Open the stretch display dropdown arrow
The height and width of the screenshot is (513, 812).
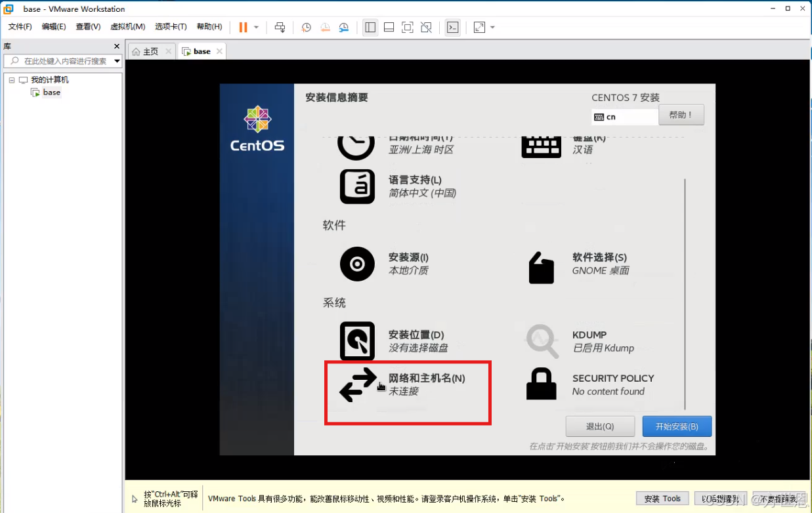(492, 27)
